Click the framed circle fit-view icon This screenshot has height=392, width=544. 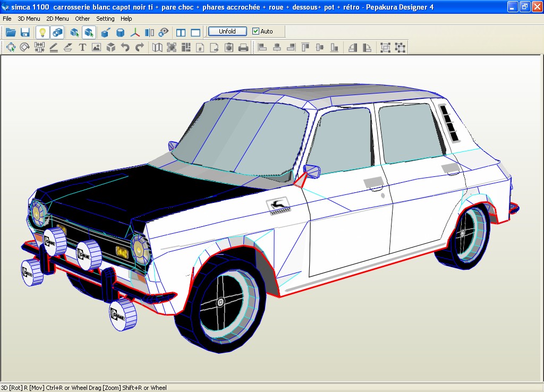172,47
